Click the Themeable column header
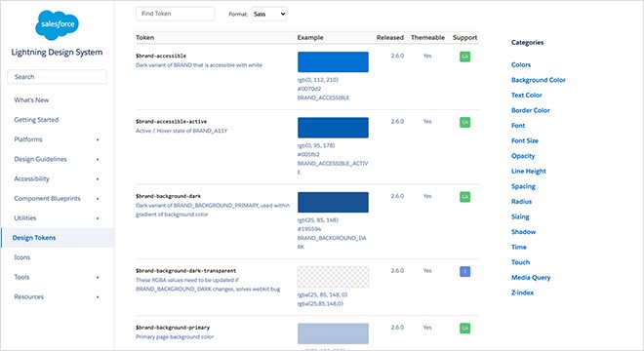644x351 pixels. pyautogui.click(x=427, y=37)
